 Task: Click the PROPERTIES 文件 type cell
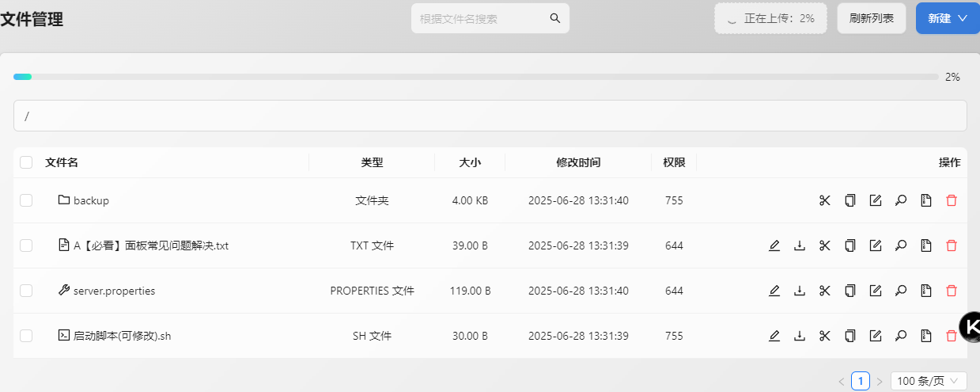[372, 291]
